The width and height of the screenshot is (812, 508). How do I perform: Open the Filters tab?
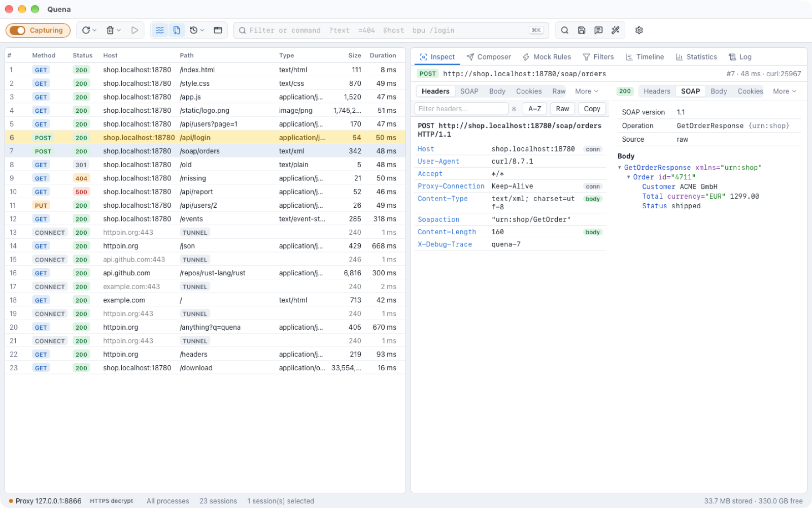point(598,57)
